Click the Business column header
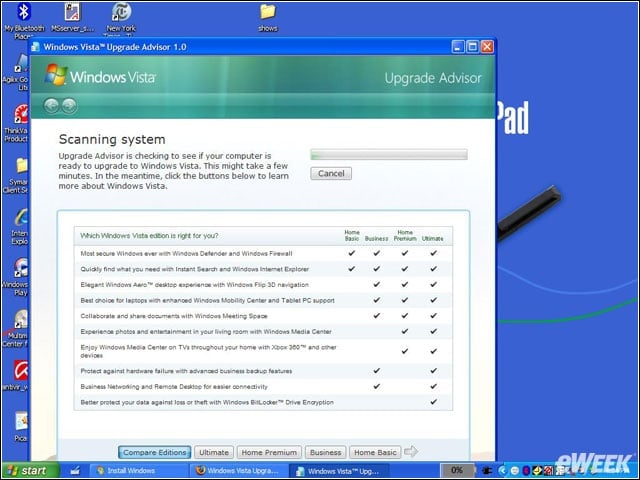 pyautogui.click(x=376, y=238)
